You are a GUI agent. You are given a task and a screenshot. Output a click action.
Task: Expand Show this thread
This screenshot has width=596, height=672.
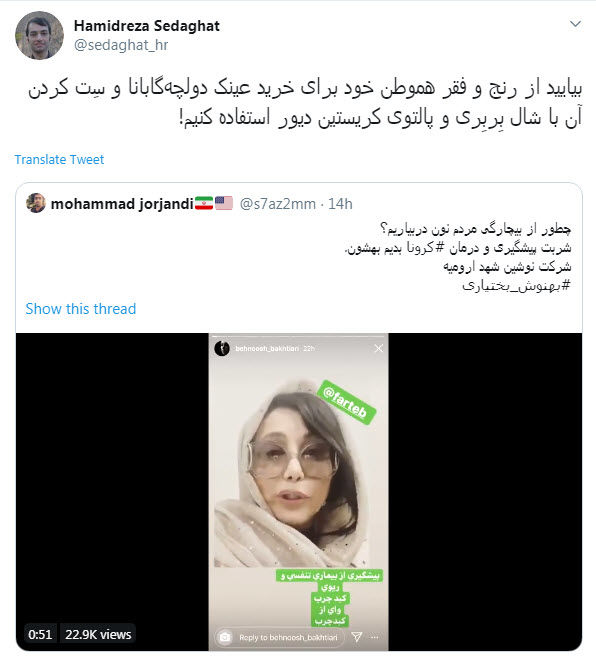point(81,309)
